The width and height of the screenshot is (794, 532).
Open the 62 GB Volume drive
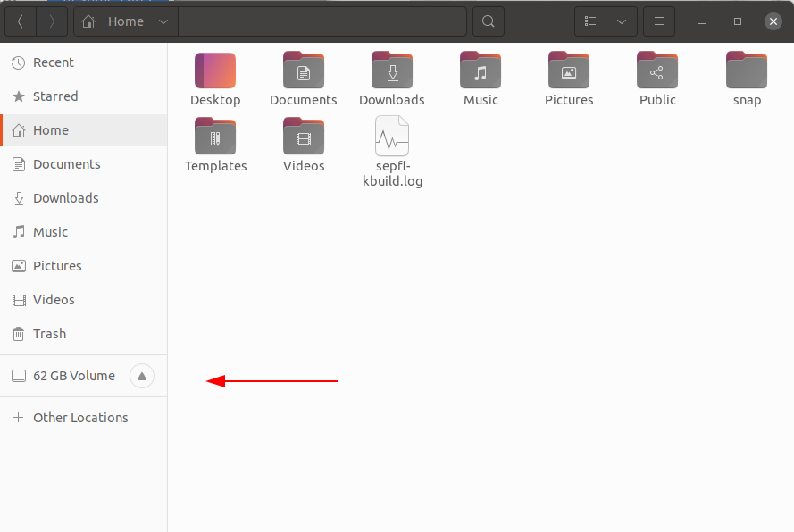tap(73, 376)
